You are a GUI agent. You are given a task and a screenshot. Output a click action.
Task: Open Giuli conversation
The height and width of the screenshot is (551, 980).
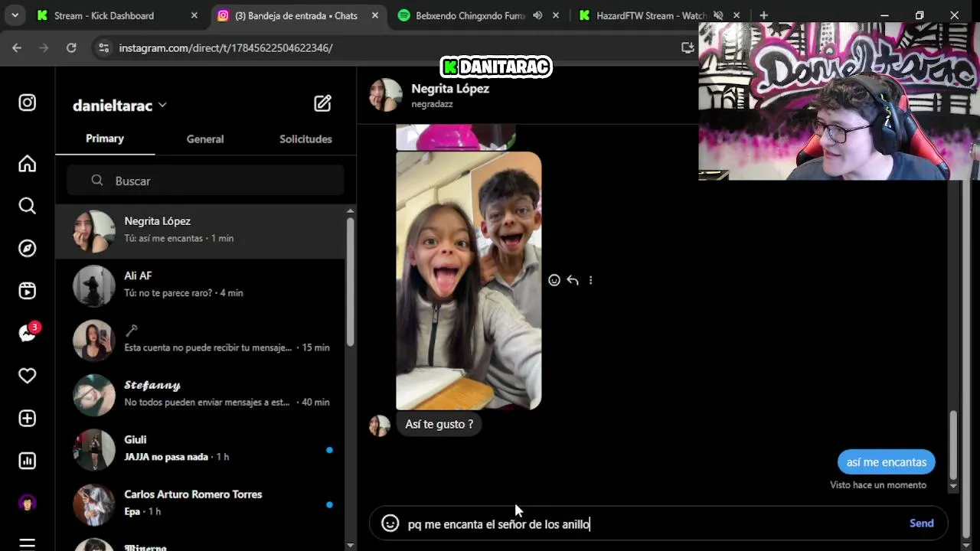(200, 449)
